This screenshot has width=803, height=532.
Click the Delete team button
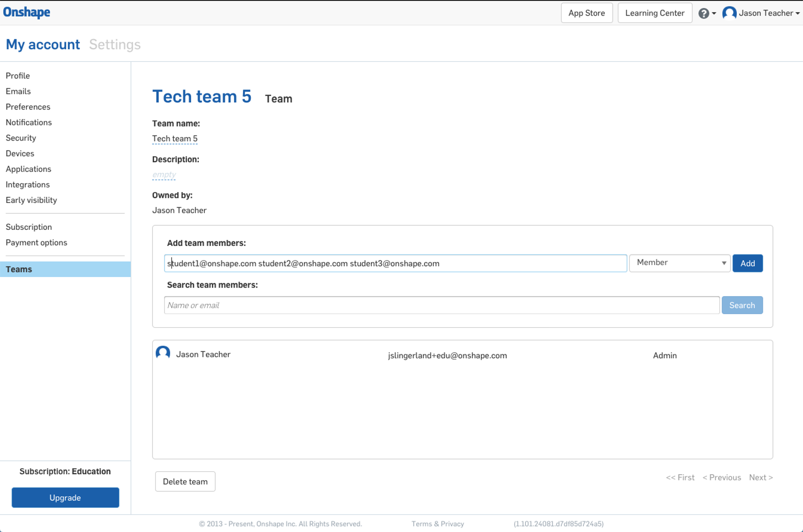185,481
